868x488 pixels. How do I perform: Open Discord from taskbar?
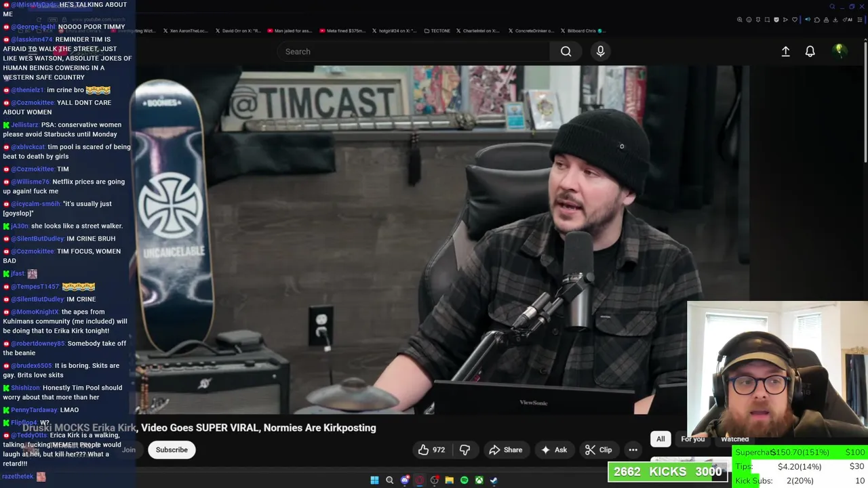[x=405, y=480]
